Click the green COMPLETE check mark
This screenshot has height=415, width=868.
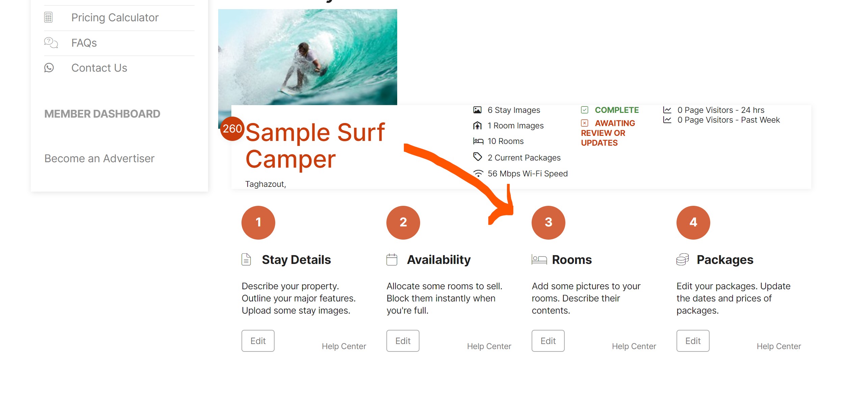[585, 110]
